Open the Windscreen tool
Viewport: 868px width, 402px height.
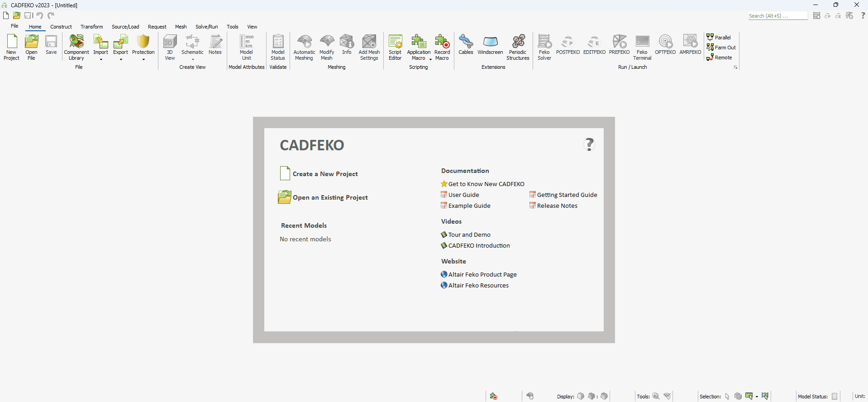tap(490, 45)
